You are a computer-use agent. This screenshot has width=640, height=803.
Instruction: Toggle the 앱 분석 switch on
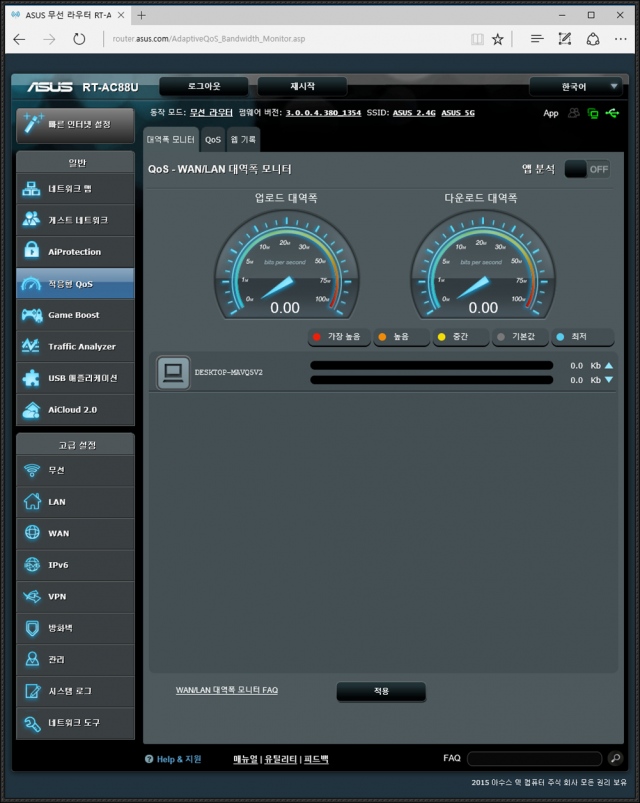click(x=587, y=169)
